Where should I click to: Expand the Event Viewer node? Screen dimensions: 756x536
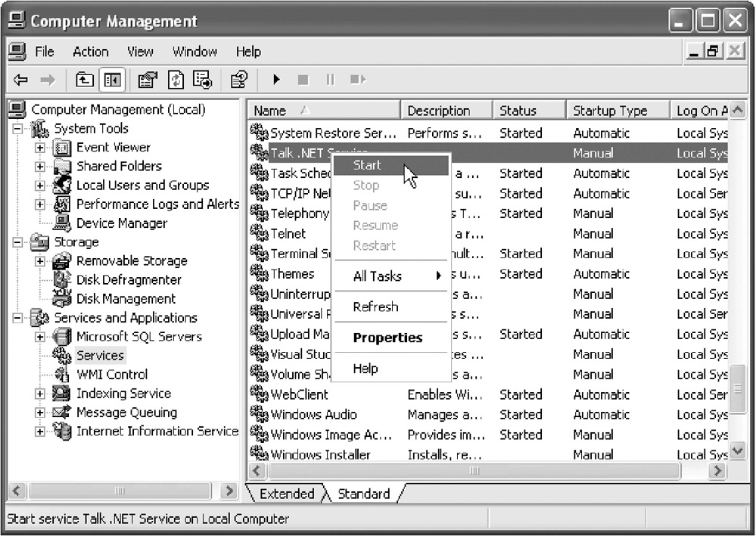40,148
